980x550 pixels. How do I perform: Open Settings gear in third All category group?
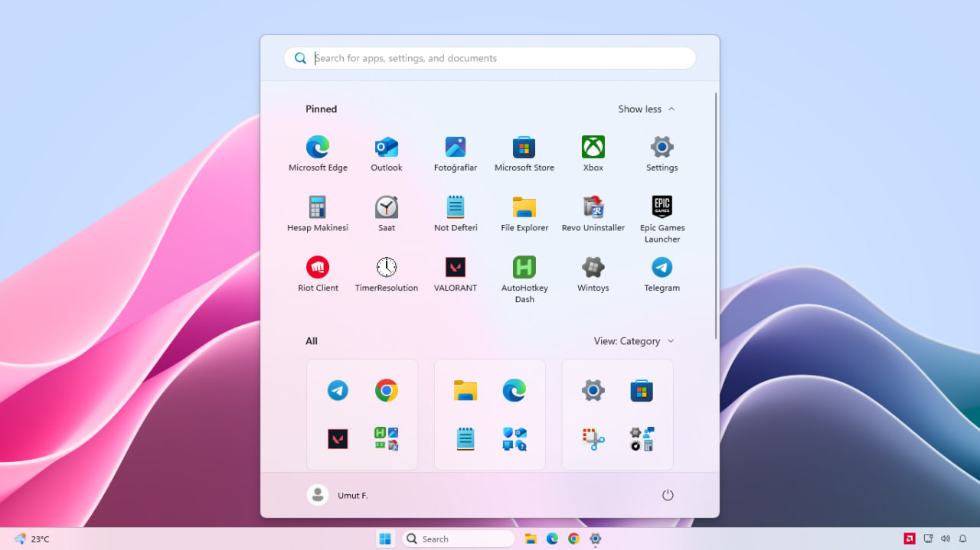[593, 391]
